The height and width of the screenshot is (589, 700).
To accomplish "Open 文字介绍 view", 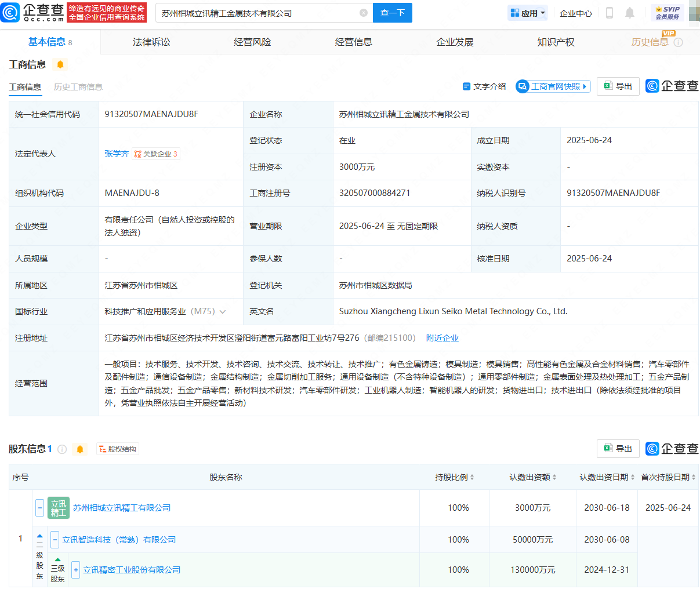I will 484,86.
